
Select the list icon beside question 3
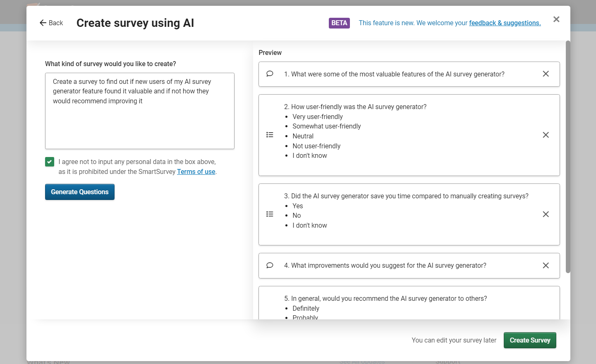pos(270,214)
